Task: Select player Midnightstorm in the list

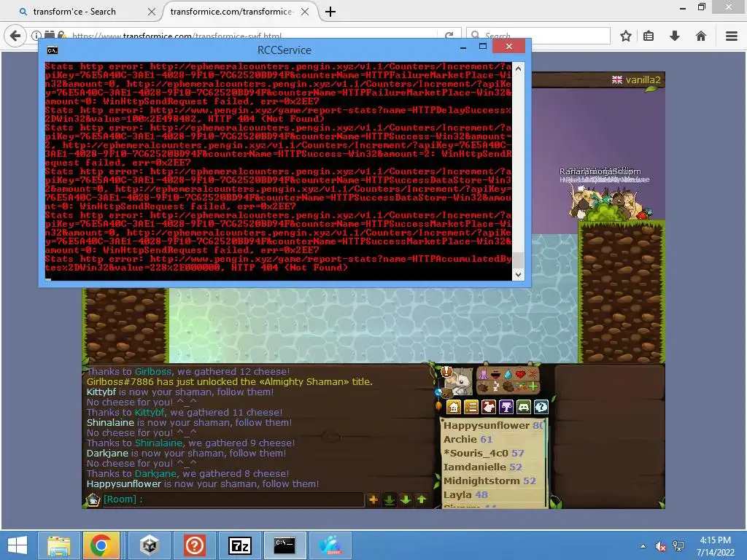Action: click(481, 481)
